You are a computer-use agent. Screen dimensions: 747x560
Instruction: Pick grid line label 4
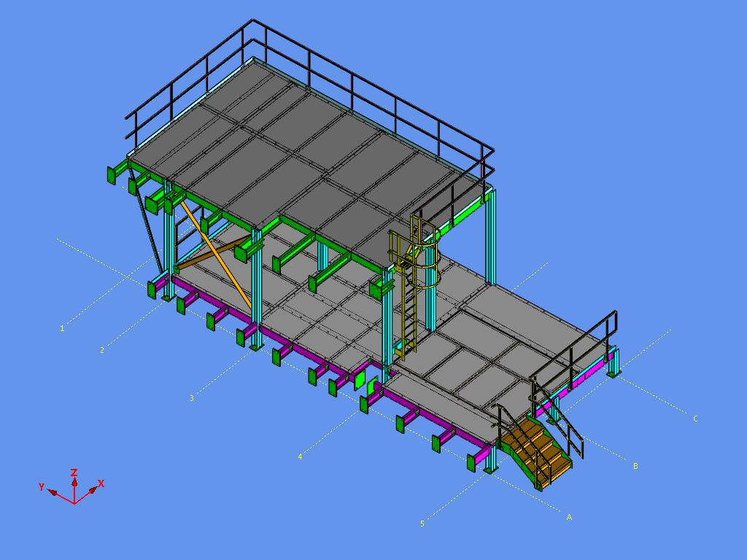click(300, 456)
